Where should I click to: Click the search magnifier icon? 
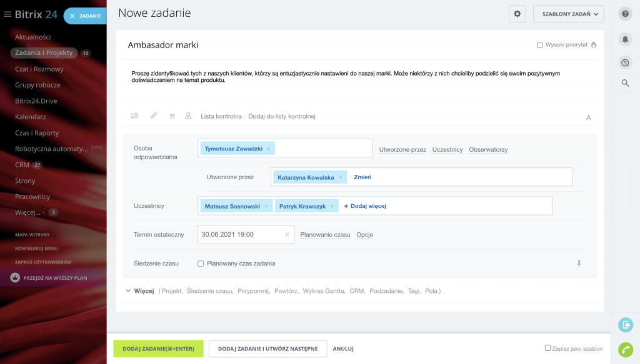(x=624, y=83)
